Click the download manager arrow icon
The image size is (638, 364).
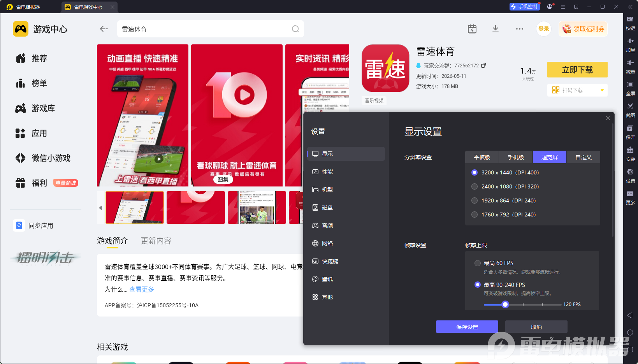click(496, 29)
